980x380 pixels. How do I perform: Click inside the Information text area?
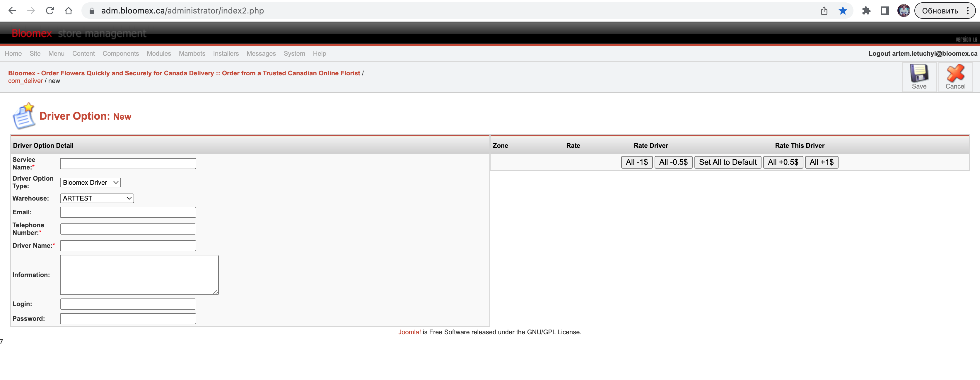[139, 275]
